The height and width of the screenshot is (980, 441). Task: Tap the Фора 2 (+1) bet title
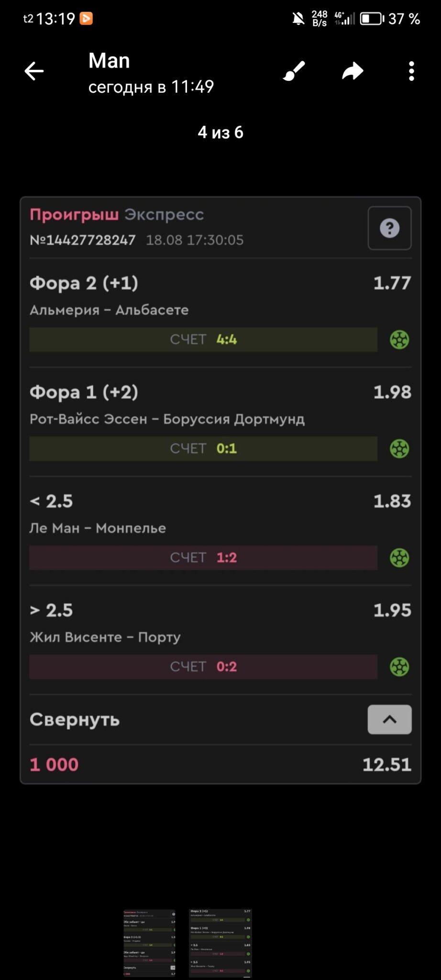(84, 283)
